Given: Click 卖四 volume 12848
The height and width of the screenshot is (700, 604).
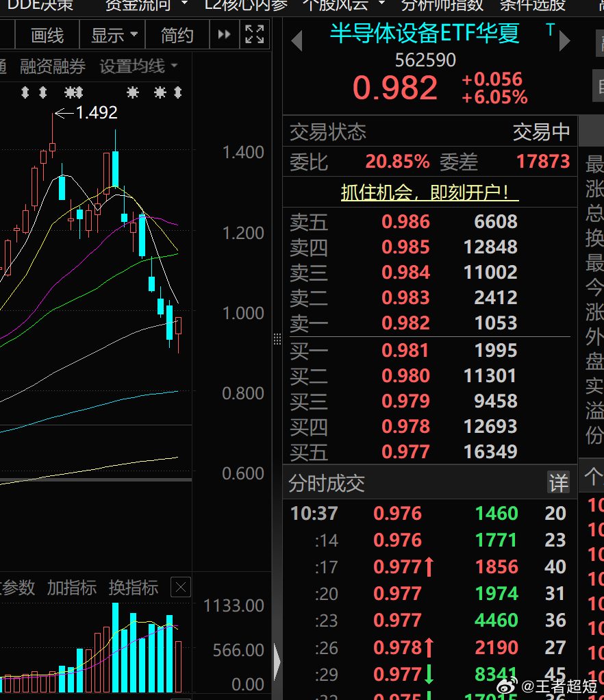Looking at the screenshot, I should (x=490, y=247).
